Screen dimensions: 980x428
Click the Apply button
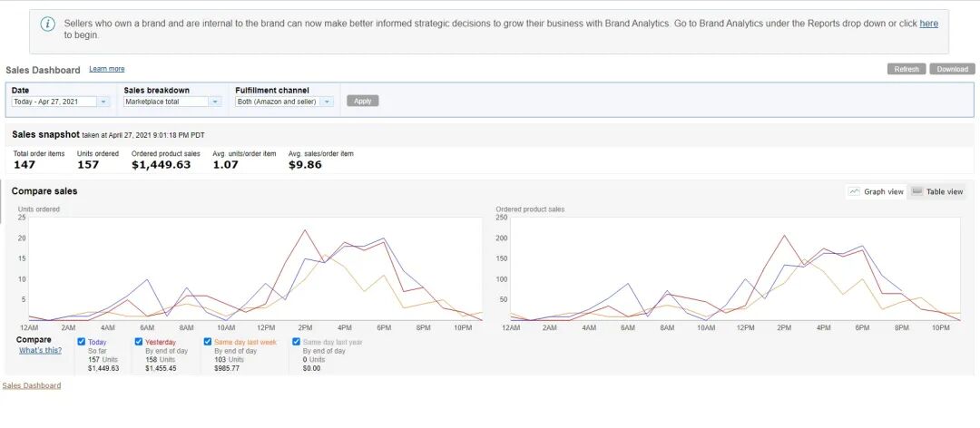[x=362, y=101]
